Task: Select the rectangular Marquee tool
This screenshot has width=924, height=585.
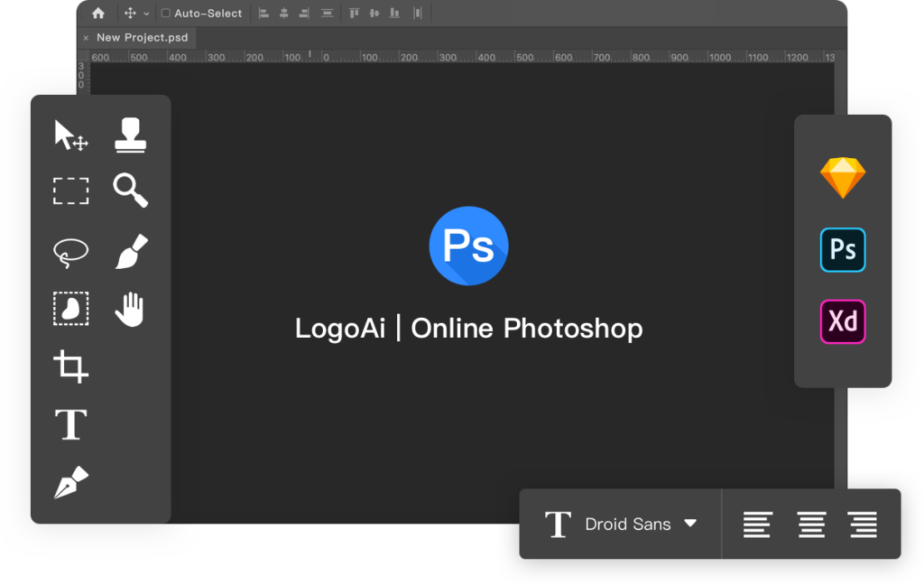Action: pos(70,191)
